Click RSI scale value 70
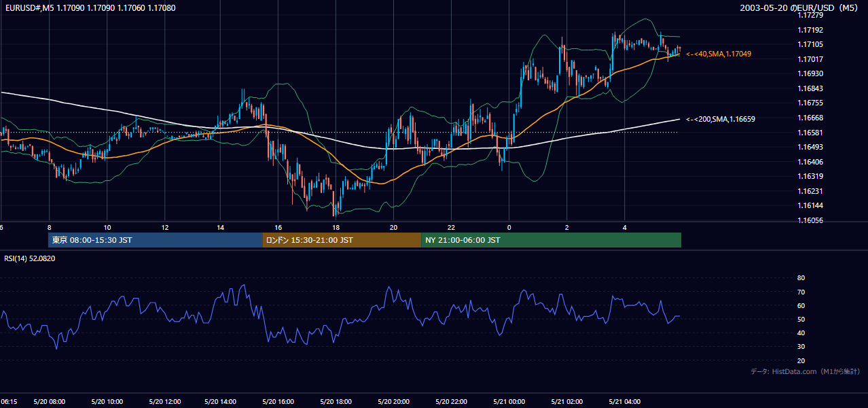Screen dimensions: 868x408 click(x=801, y=292)
